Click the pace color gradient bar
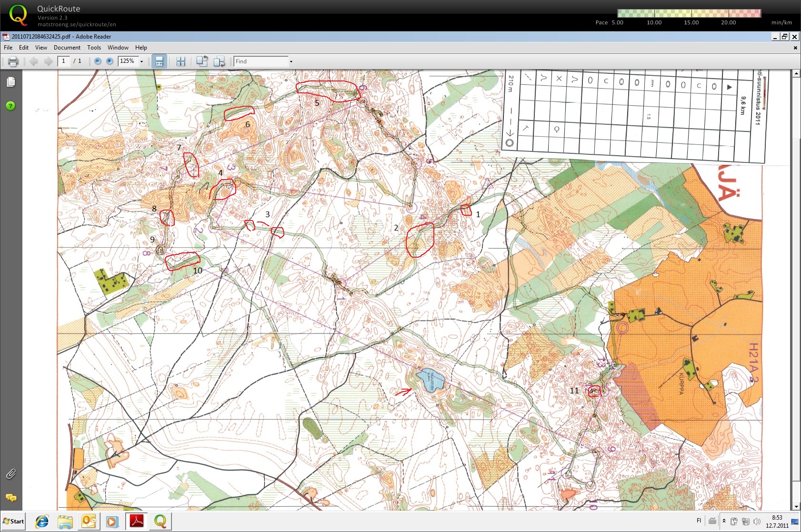 689,13
